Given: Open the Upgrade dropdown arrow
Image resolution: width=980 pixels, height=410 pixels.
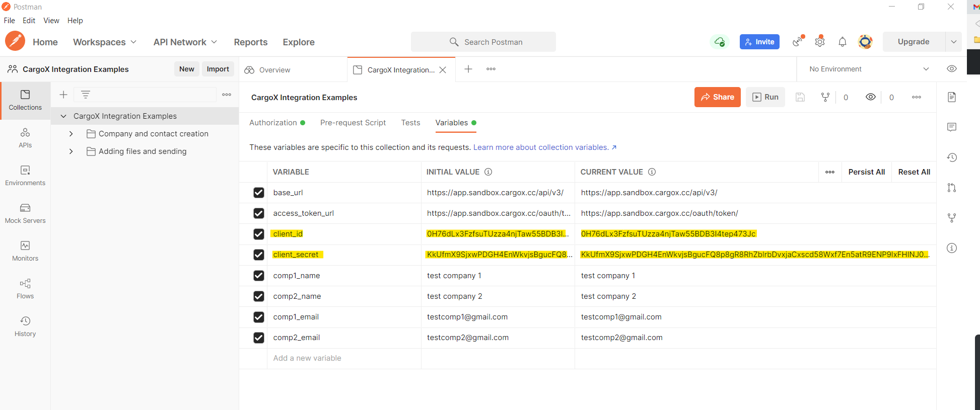Looking at the screenshot, I should 954,42.
